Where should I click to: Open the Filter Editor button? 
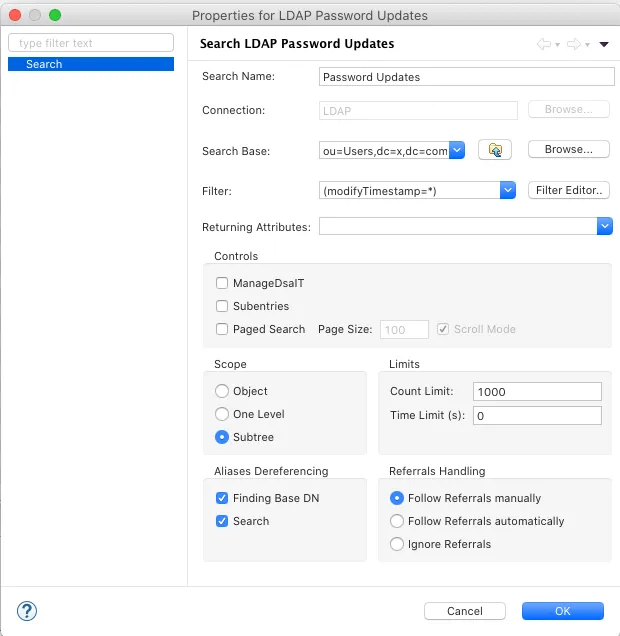click(569, 190)
